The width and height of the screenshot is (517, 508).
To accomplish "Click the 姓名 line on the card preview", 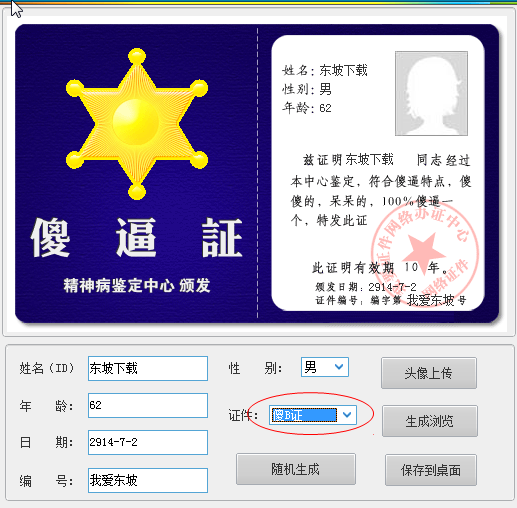I will tap(325, 70).
